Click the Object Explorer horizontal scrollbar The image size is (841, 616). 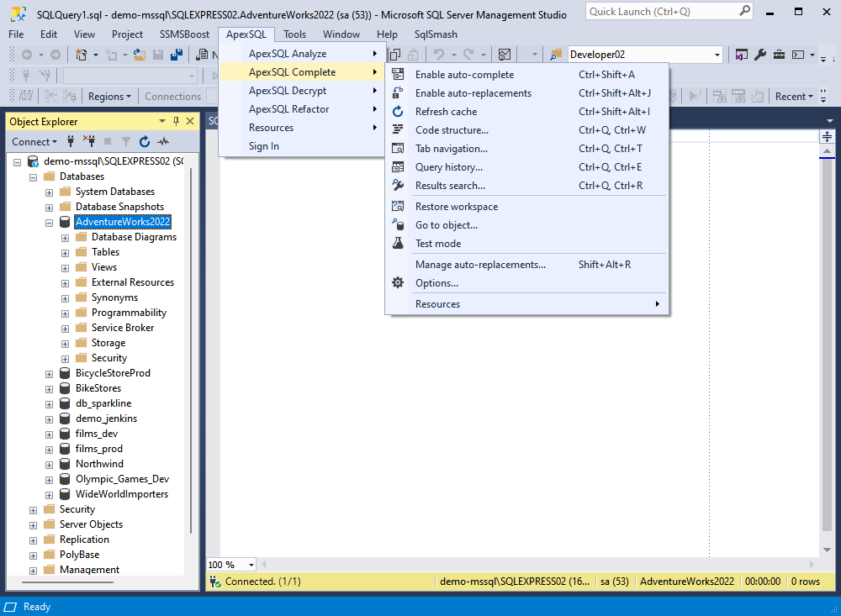pos(67,582)
